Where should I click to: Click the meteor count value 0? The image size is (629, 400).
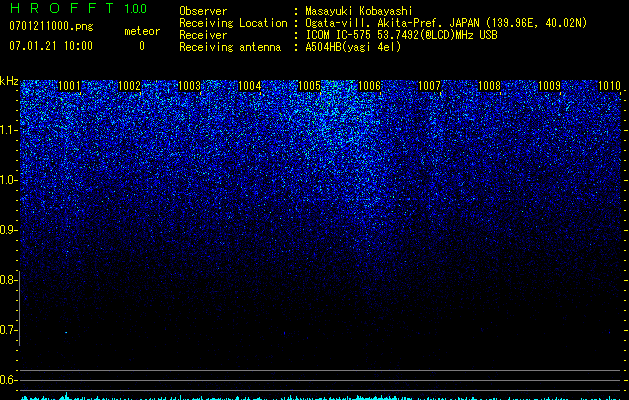[142, 46]
